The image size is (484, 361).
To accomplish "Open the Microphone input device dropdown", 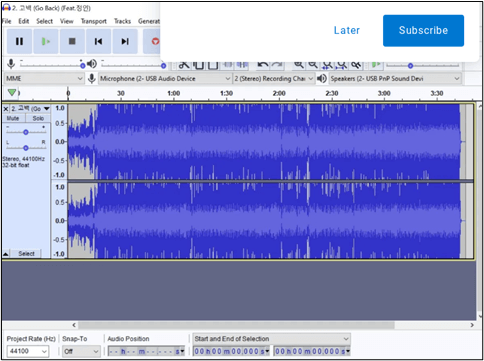I will (165, 79).
